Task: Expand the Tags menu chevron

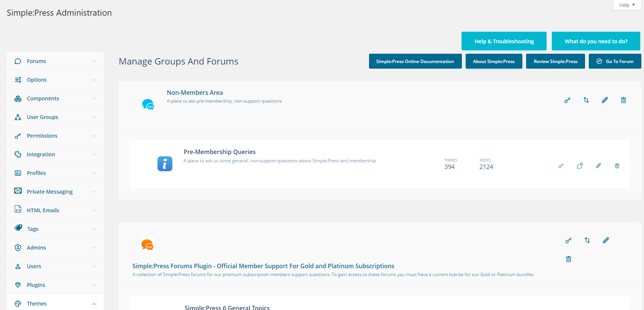Action: 94,229
